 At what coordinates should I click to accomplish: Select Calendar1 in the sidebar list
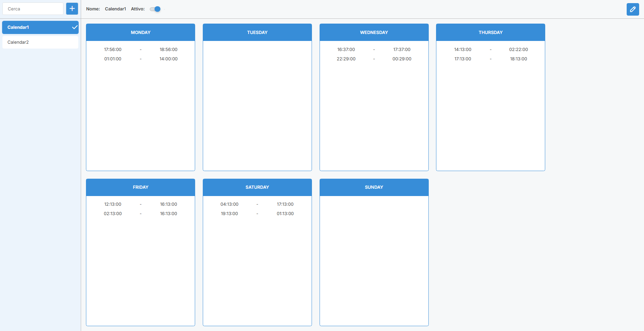point(35,27)
